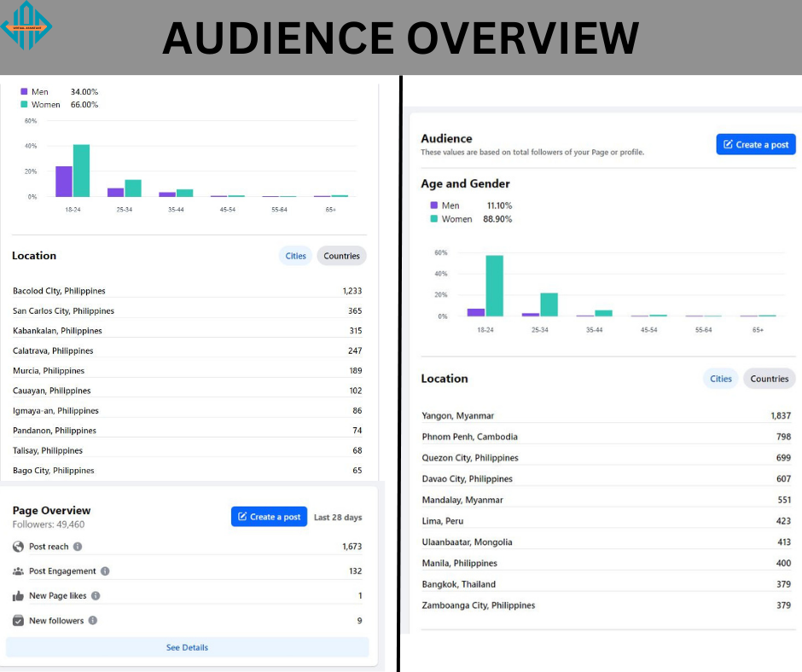802x672 pixels.
Task: Select Cities tab in right Location panel
Action: pyautogui.click(x=721, y=379)
